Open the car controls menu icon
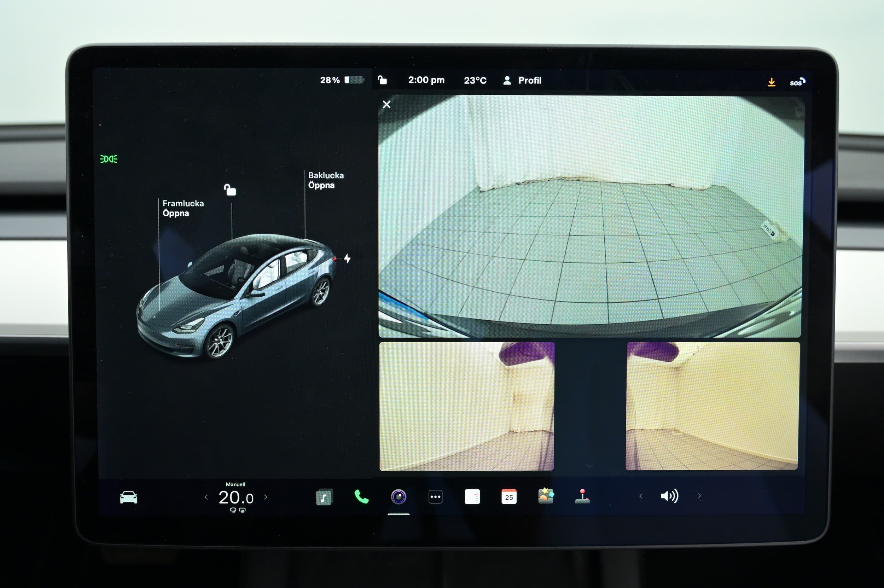The height and width of the screenshot is (588, 884). tap(128, 497)
